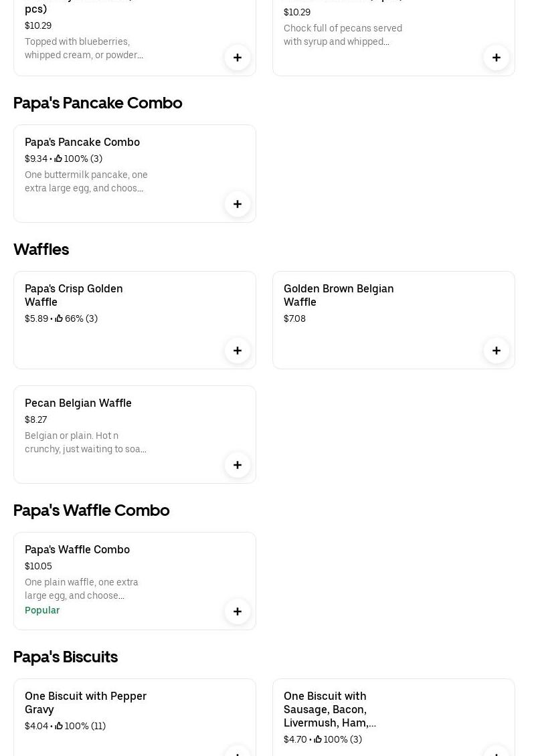Add Papa's Crisp Golden Waffle to cart
This screenshot has height=756, width=538.
pyautogui.click(x=238, y=351)
